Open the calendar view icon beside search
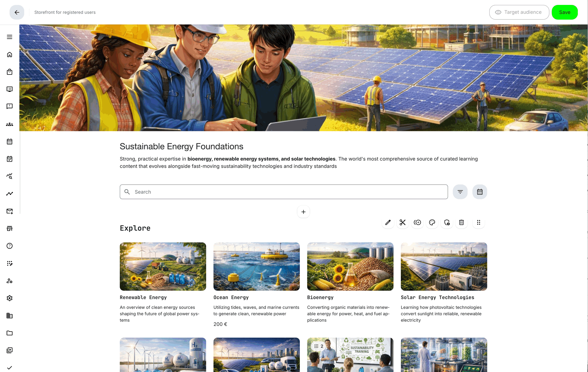This screenshot has height=372, width=588. (x=480, y=192)
